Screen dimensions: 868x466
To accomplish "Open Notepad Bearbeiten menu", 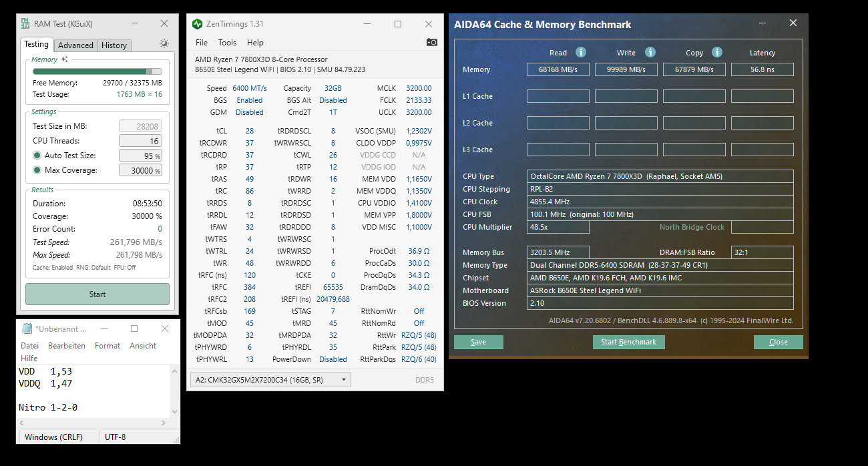I will click(x=67, y=346).
